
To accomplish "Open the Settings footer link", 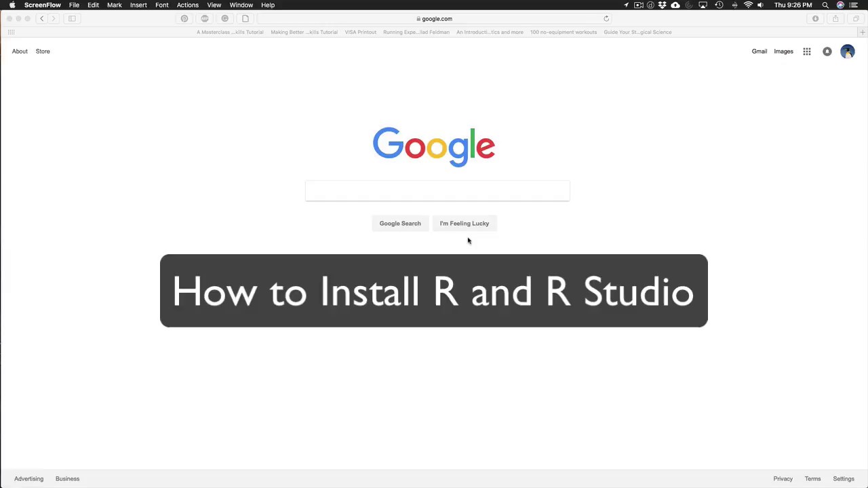I will (x=844, y=479).
